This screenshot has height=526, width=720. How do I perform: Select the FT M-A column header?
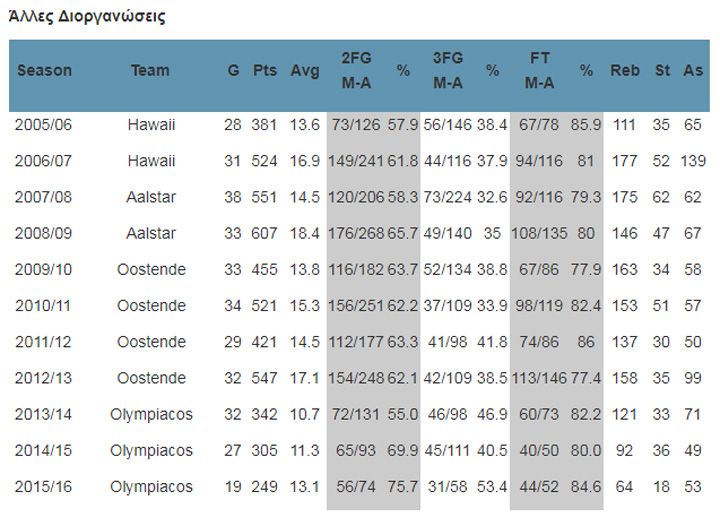540,71
